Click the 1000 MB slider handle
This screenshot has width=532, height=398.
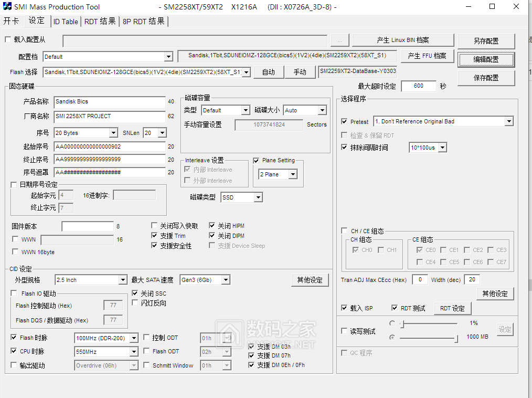click(456, 338)
